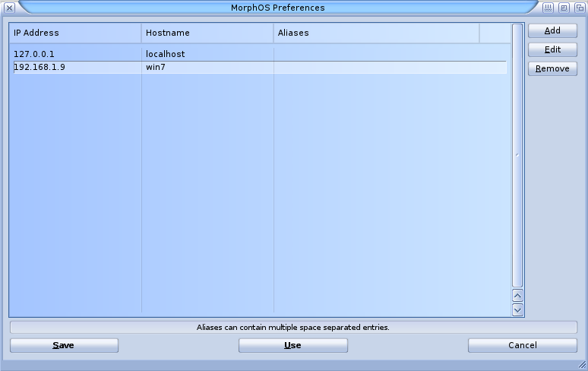
Task: Apply settings with the Use button
Action: 293,345
